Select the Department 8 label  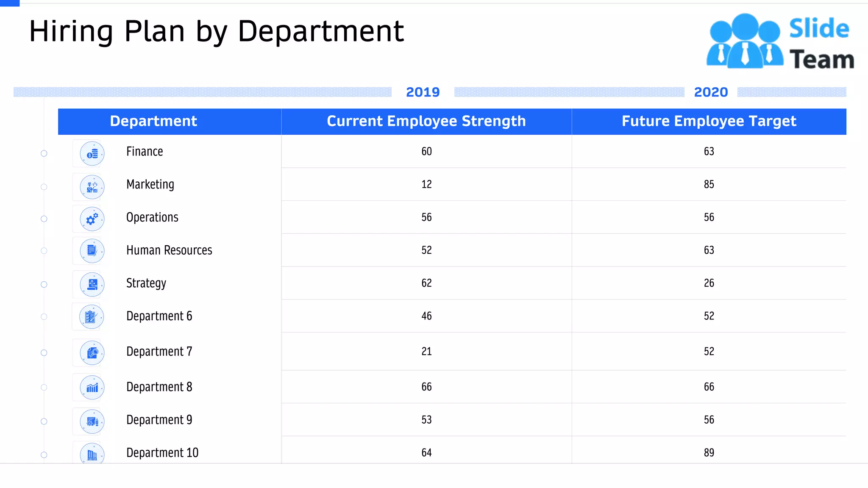159,387
